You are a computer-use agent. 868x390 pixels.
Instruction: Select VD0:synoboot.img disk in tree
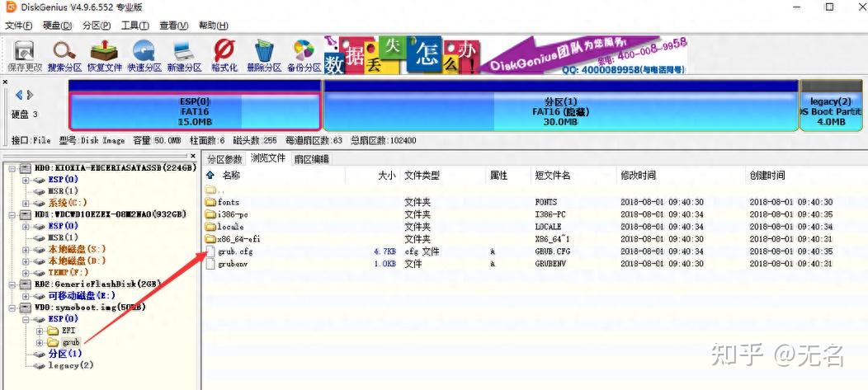pos(90,307)
